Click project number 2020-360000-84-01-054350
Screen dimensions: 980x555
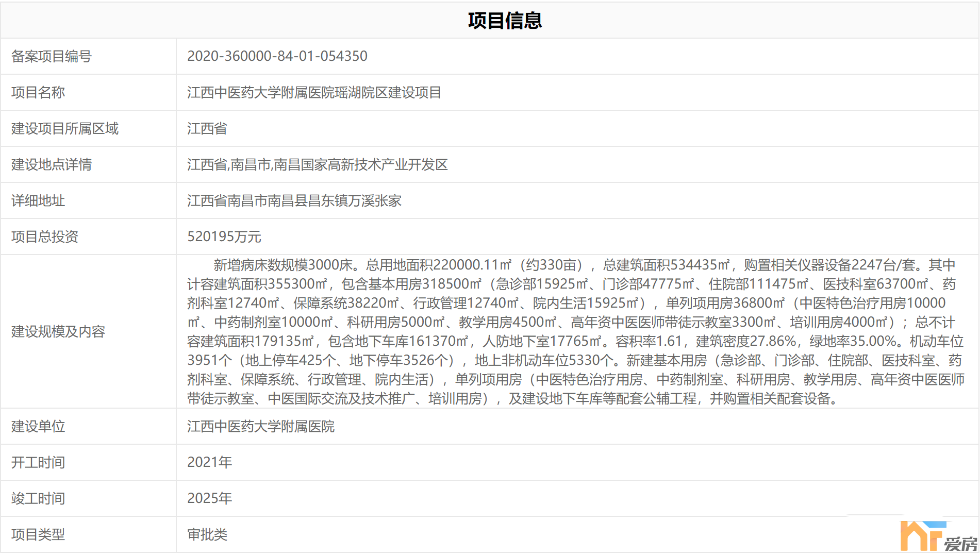point(277,56)
